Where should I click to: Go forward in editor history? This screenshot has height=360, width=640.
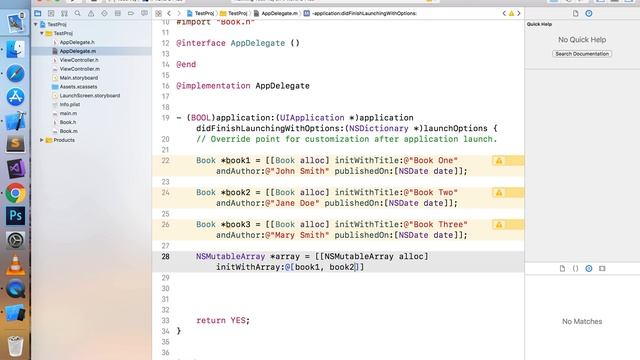click(179, 13)
